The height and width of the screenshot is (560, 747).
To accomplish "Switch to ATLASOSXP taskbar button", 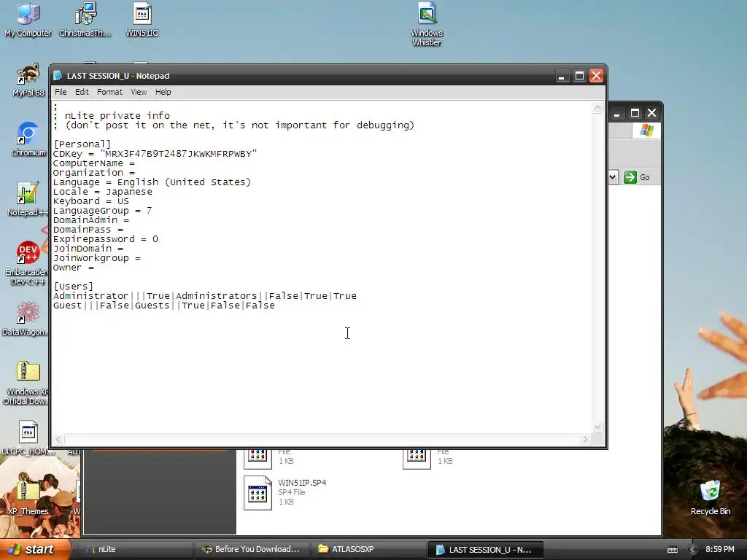I will pos(368,549).
